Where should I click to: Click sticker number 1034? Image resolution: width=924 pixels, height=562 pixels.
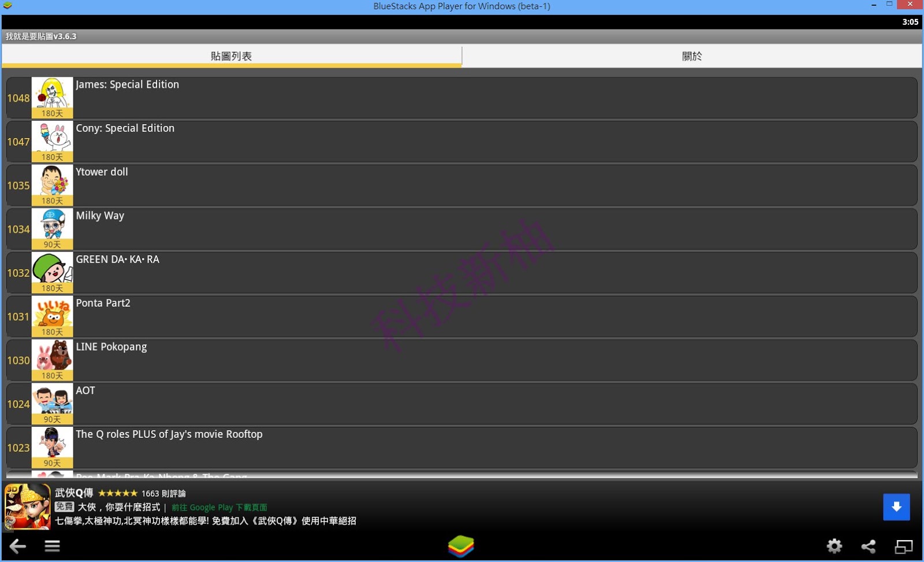(18, 229)
